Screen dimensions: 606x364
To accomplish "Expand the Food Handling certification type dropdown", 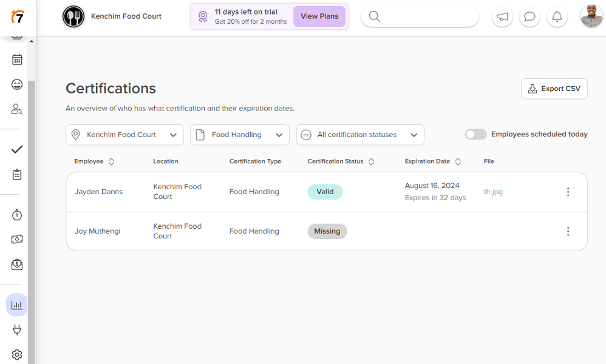I will coord(240,135).
